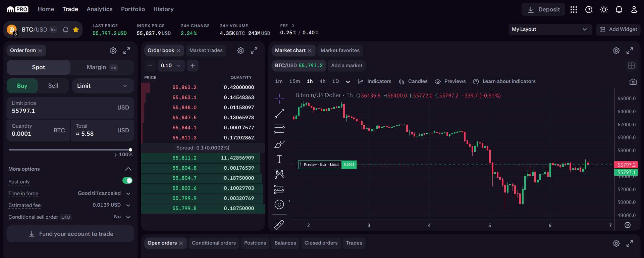644x258 pixels.
Task: Select the 4h chart interval
Action: tap(322, 81)
